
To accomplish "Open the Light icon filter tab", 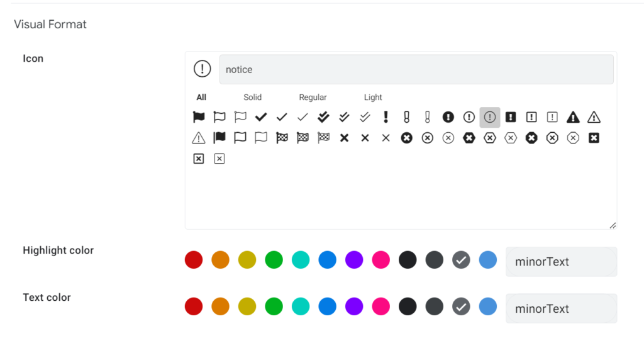I will (373, 98).
